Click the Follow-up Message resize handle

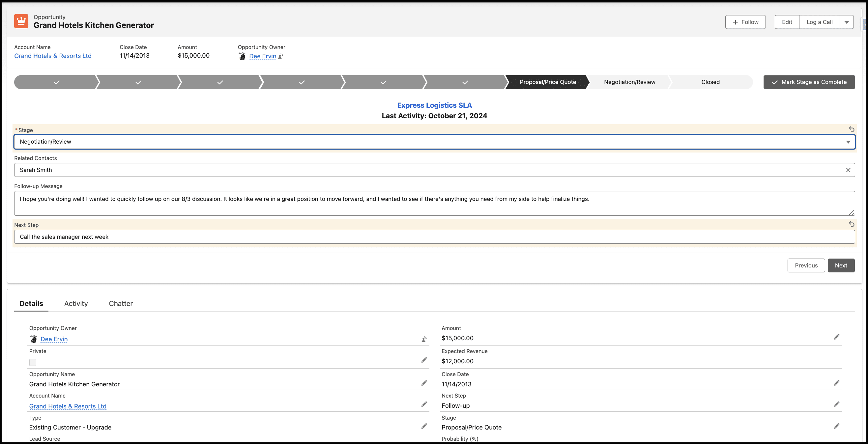852,212
